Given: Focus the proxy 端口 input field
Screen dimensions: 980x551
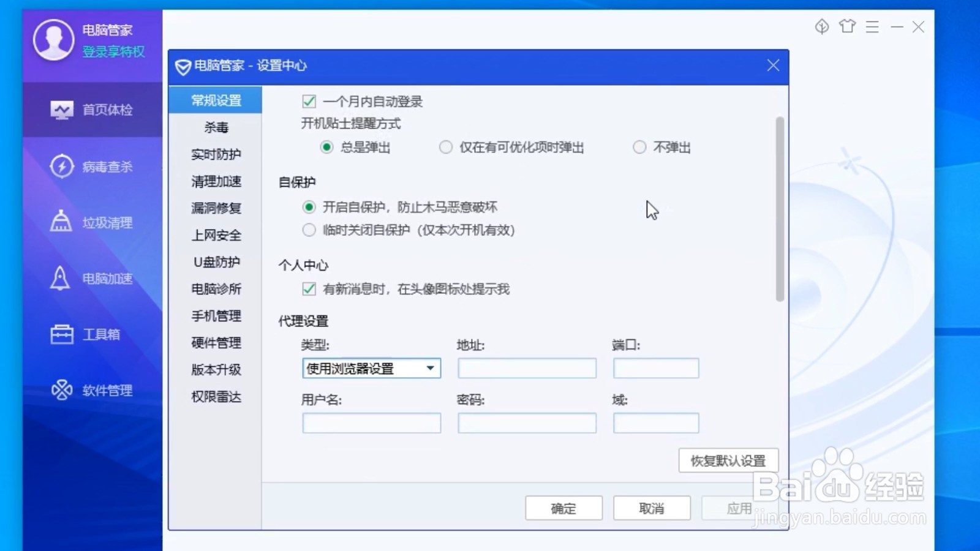Looking at the screenshot, I should pos(656,369).
